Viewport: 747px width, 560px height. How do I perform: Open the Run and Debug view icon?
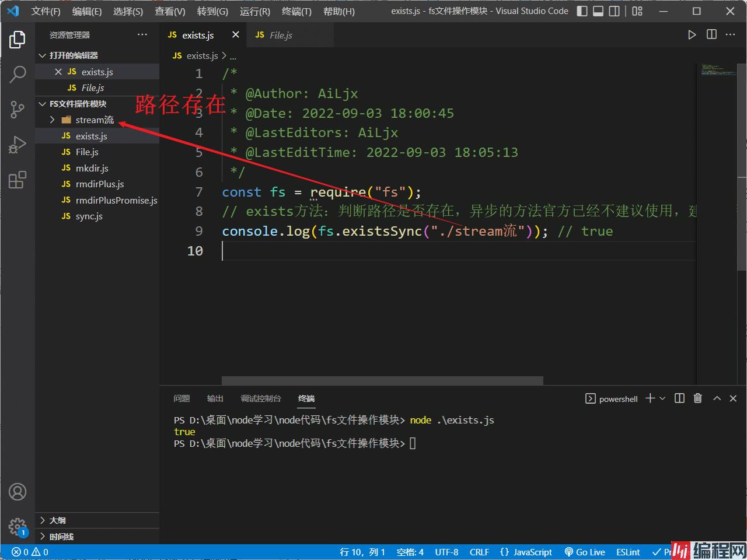pyautogui.click(x=18, y=144)
